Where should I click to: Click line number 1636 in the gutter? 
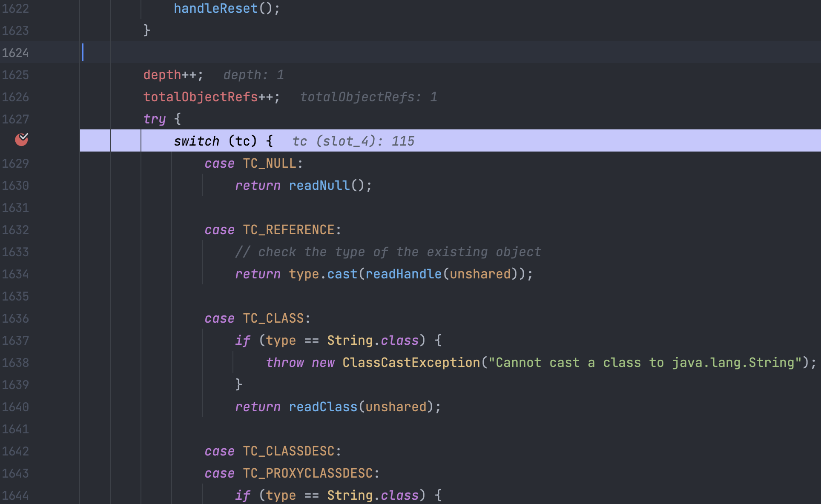pos(15,318)
